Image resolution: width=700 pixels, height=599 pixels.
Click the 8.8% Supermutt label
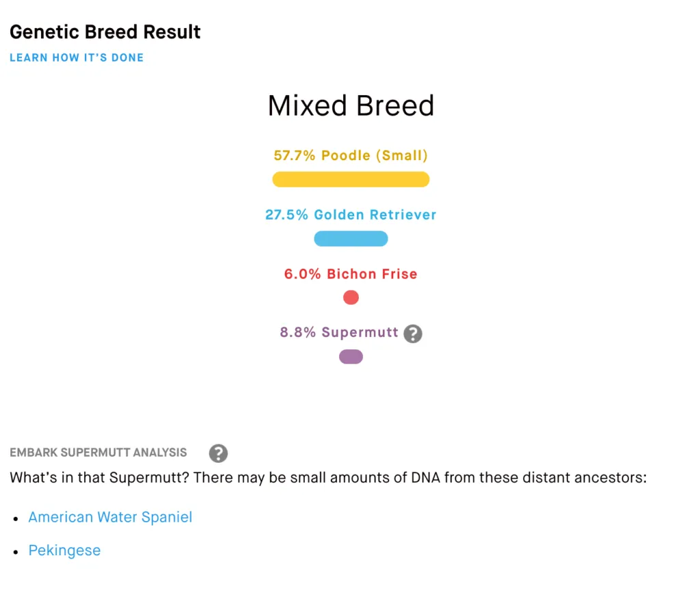(339, 332)
